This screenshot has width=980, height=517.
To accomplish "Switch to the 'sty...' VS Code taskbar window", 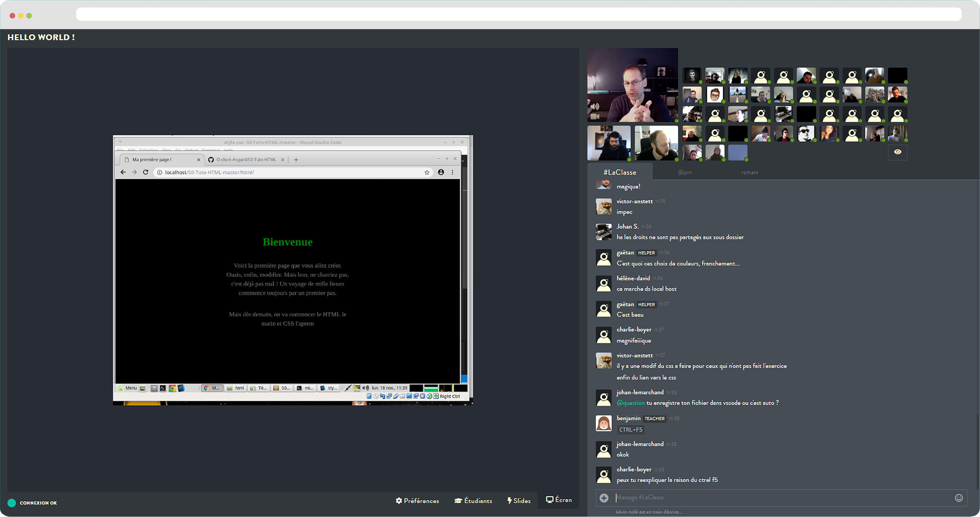I will (328, 388).
